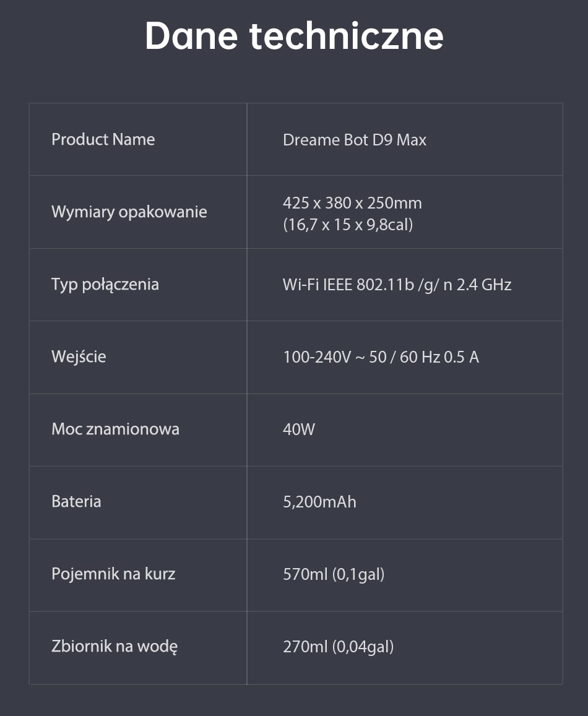The width and height of the screenshot is (588, 716).
Task: Click the '(16,7 x 15 x 9,8cal)' text
Action: click(x=347, y=224)
